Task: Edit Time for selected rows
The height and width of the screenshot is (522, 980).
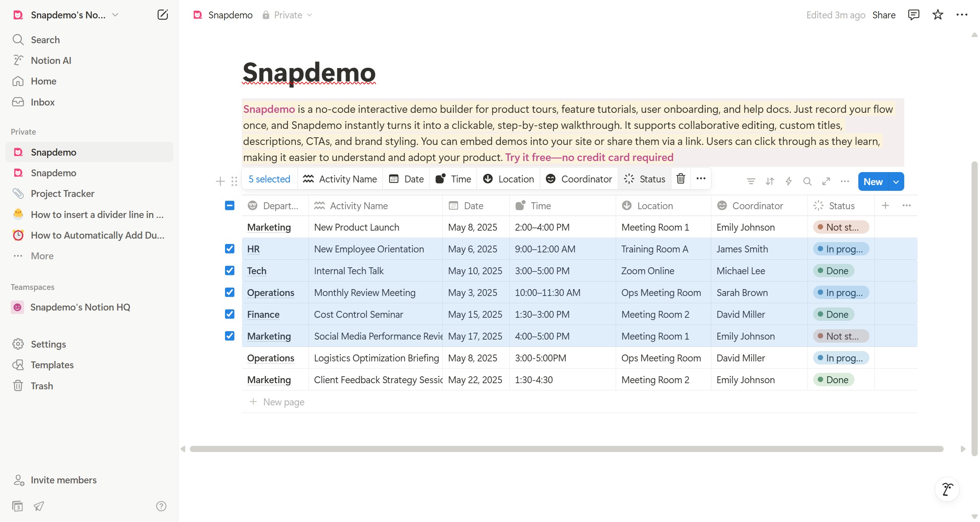Action: click(x=453, y=179)
